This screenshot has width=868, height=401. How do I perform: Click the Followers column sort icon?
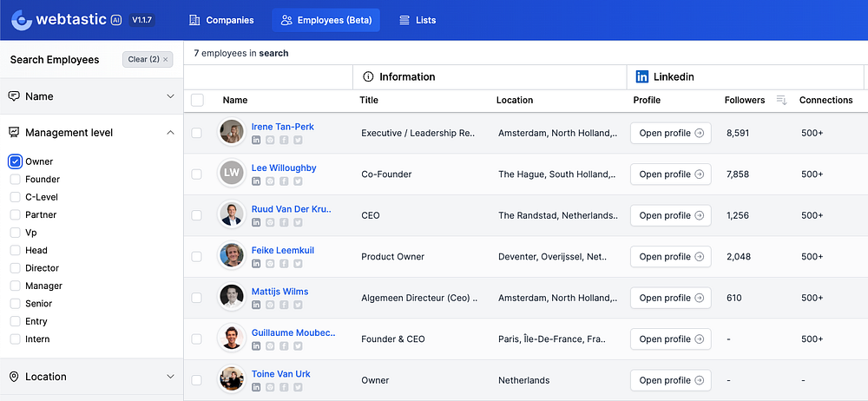click(782, 101)
